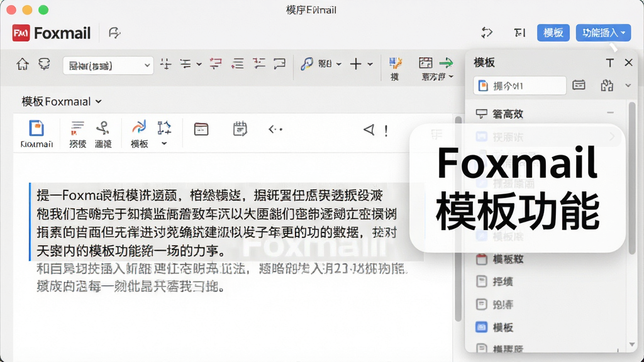Click the green right arrow icon
The width and height of the screenshot is (644, 362).
click(x=446, y=63)
